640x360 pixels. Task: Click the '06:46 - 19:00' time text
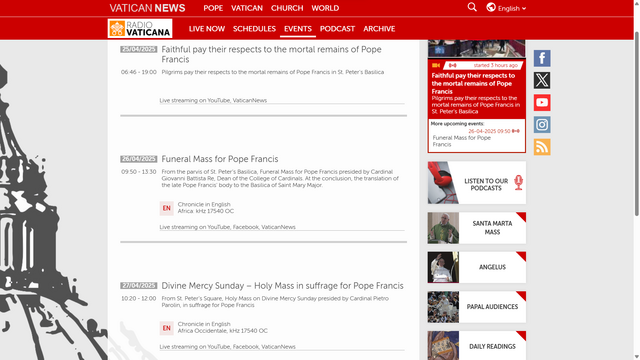click(139, 72)
